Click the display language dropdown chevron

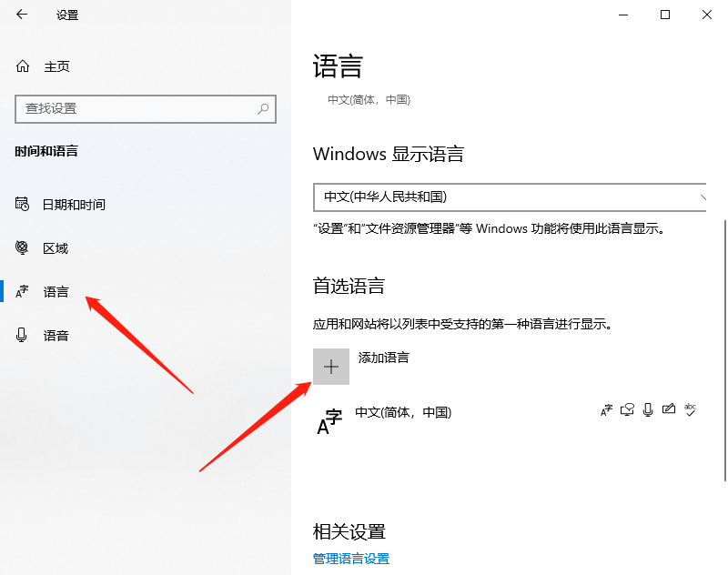(x=703, y=197)
